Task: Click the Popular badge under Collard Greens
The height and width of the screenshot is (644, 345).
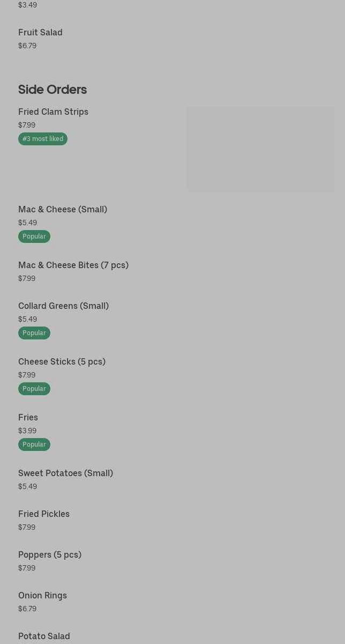Action: 34,333
